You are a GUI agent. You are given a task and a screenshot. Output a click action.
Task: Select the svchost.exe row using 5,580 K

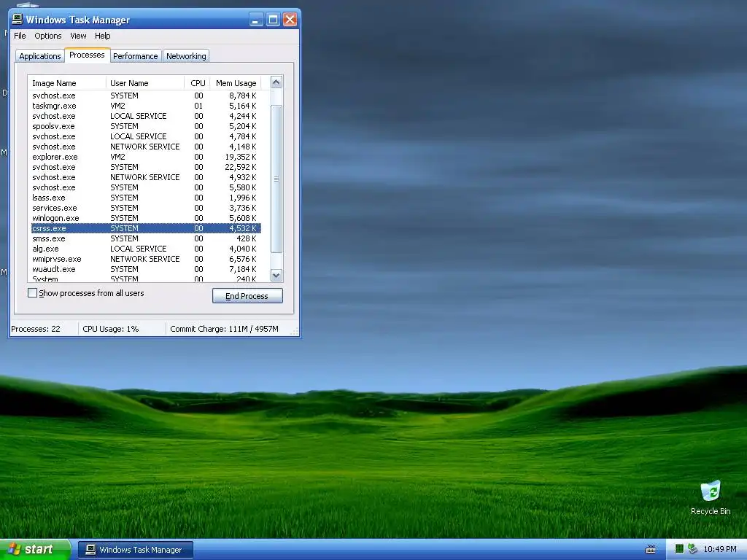tap(145, 187)
